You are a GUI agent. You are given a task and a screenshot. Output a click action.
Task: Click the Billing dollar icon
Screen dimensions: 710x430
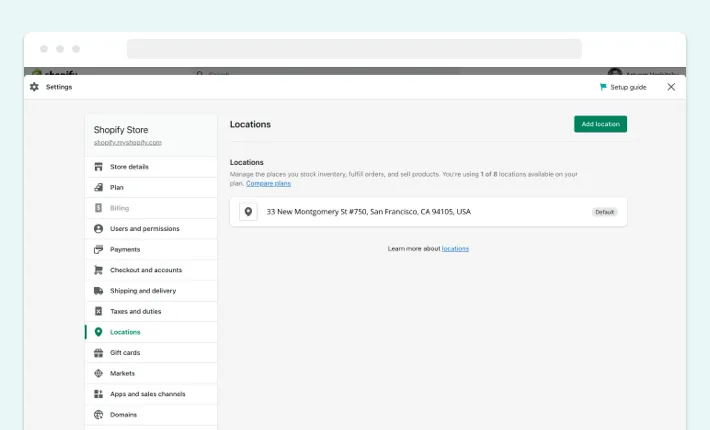[98, 208]
